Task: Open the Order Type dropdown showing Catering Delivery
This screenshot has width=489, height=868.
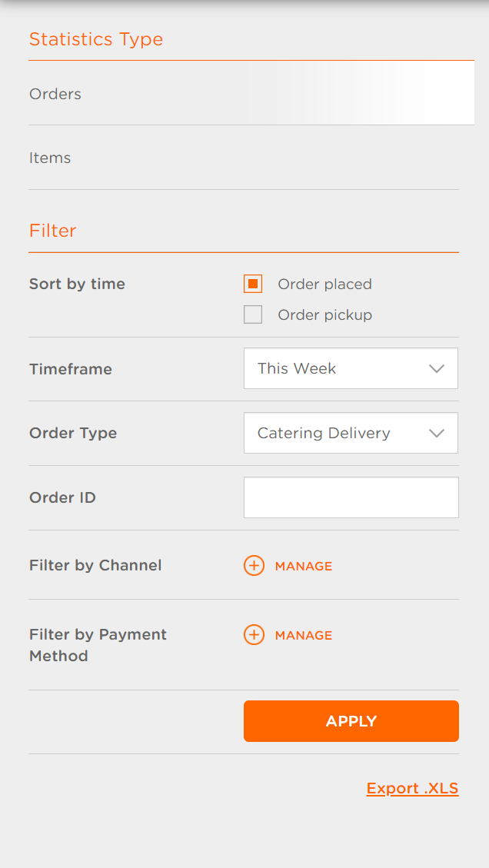Action: [x=351, y=433]
